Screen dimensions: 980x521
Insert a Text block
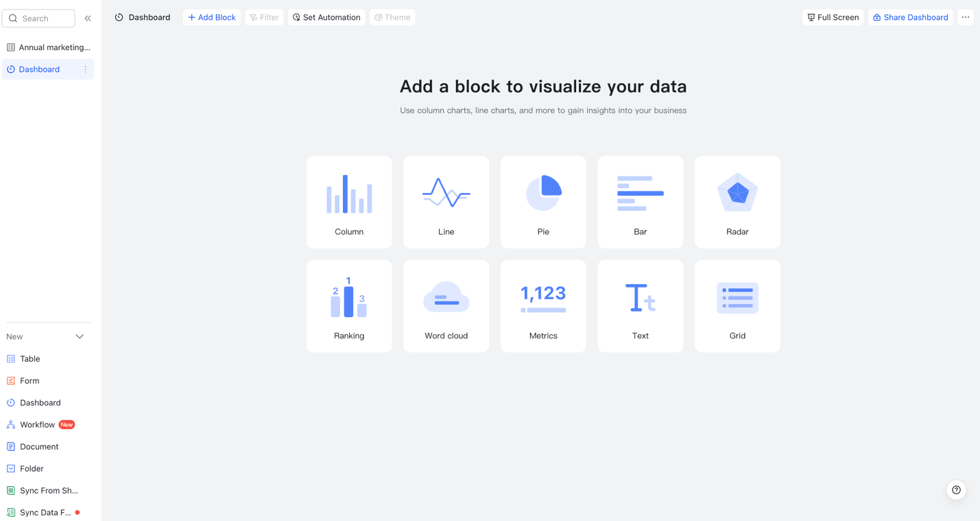tap(640, 305)
